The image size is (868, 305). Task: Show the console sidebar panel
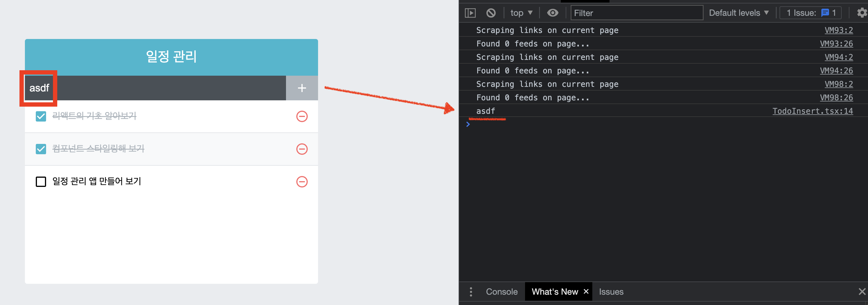(470, 13)
